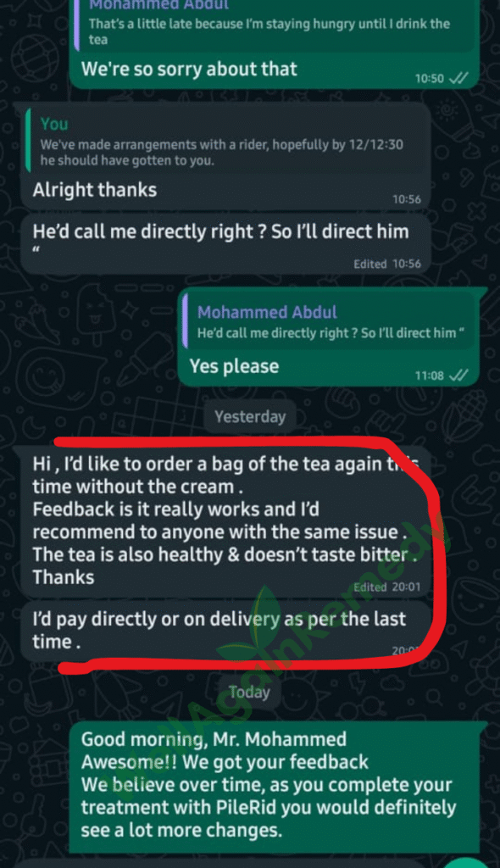Select the tea order feedback message
The height and width of the screenshot is (868, 500).
226,520
